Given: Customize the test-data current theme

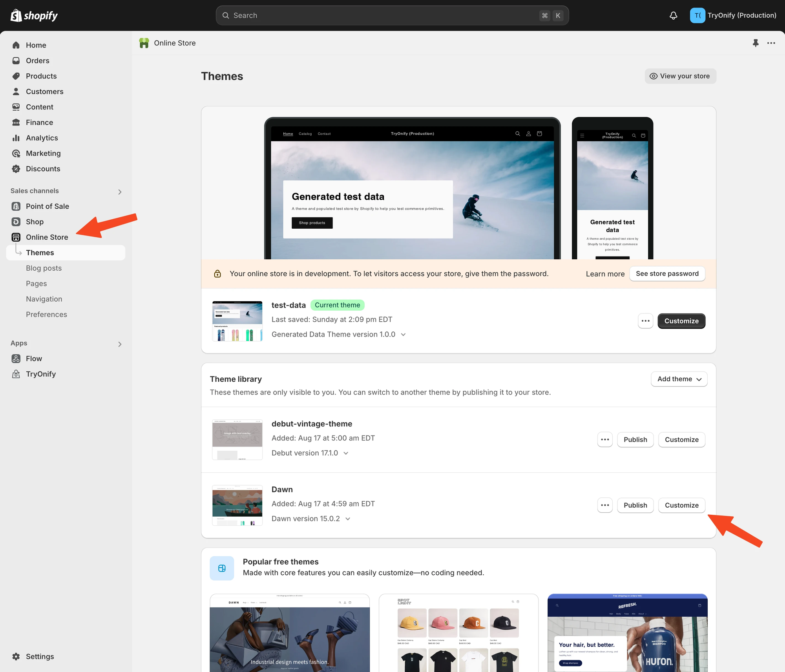Looking at the screenshot, I should (x=681, y=321).
